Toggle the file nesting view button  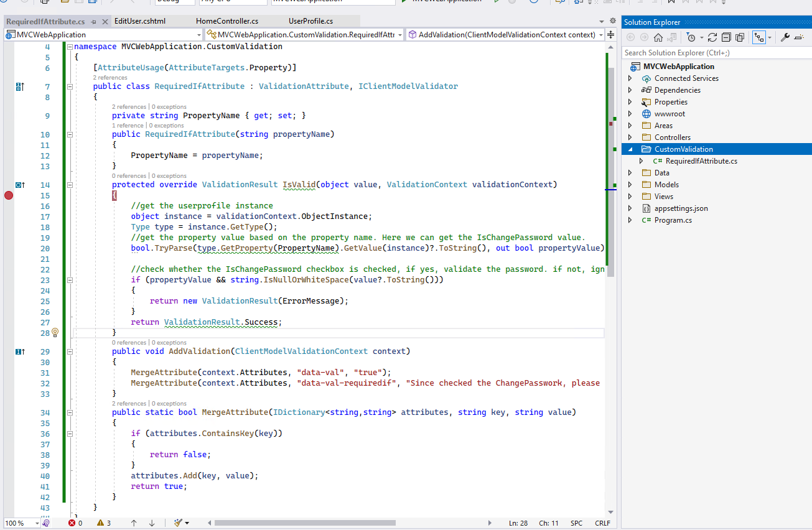[758, 37]
